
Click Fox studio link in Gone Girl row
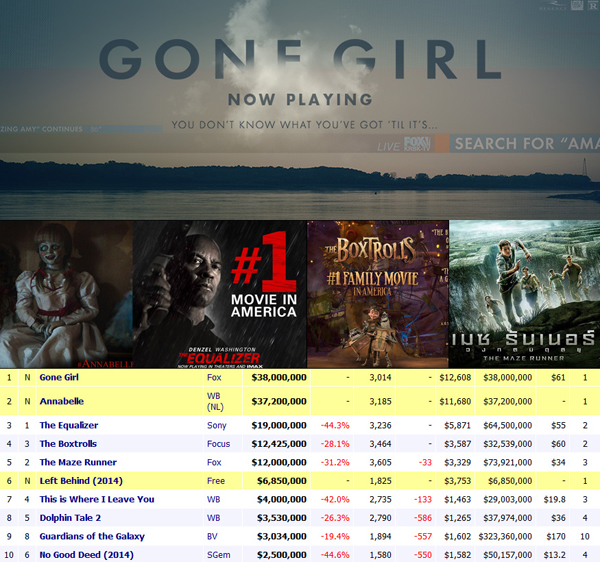coord(214,378)
